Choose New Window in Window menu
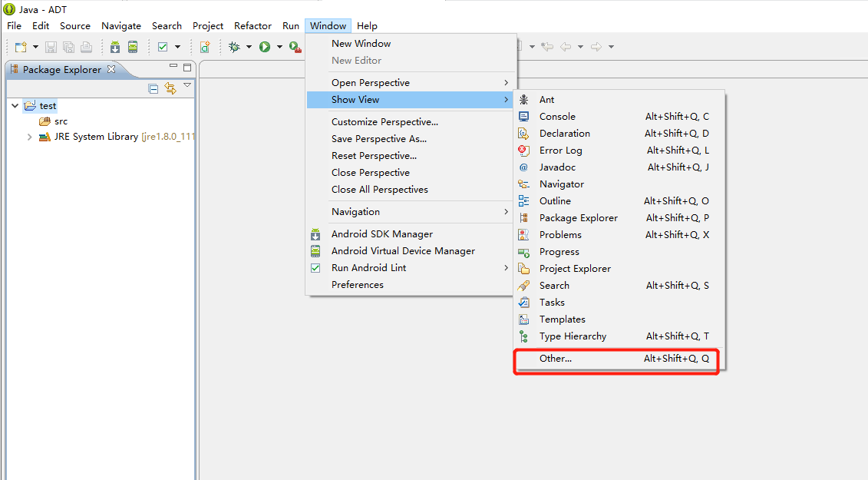 [410, 44]
